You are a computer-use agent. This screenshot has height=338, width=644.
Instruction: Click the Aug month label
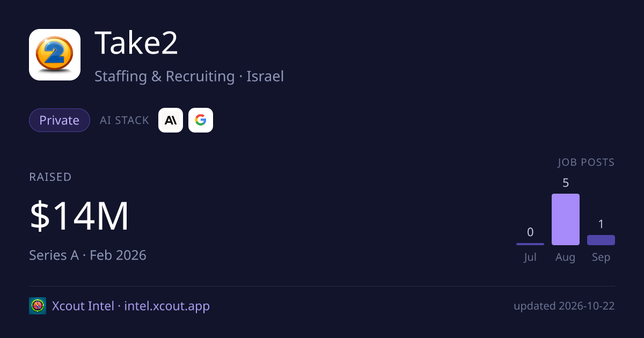click(566, 257)
